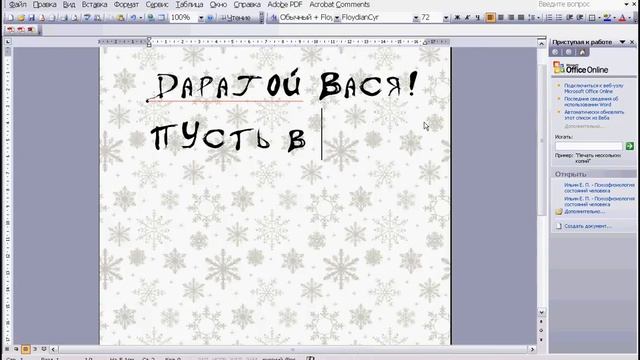
Task: Click the numbered list icon
Action: (x=549, y=18)
